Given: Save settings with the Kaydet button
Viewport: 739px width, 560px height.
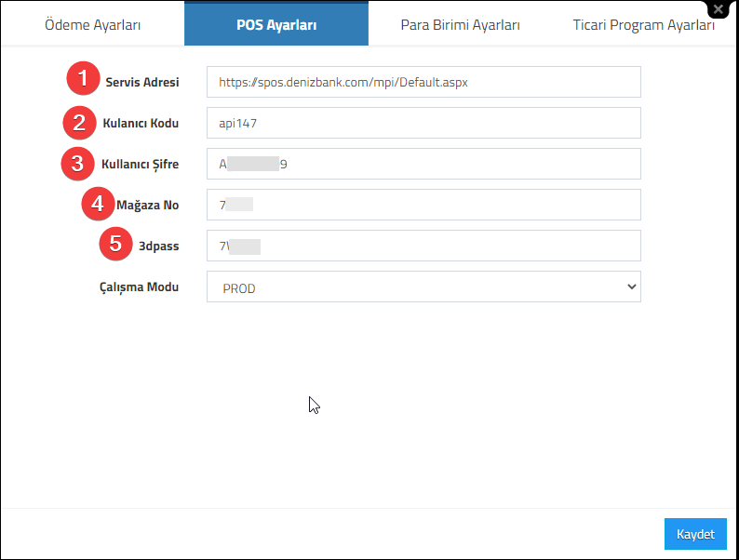Looking at the screenshot, I should [695, 534].
